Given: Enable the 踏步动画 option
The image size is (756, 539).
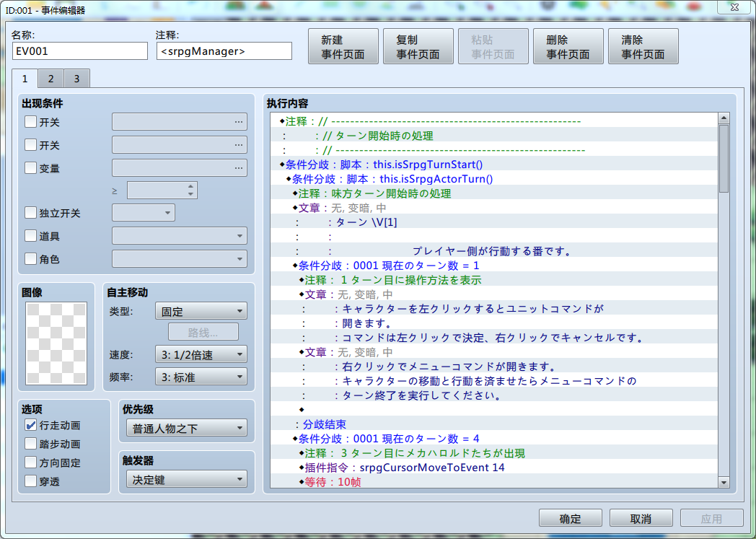Looking at the screenshot, I should tap(30, 444).
